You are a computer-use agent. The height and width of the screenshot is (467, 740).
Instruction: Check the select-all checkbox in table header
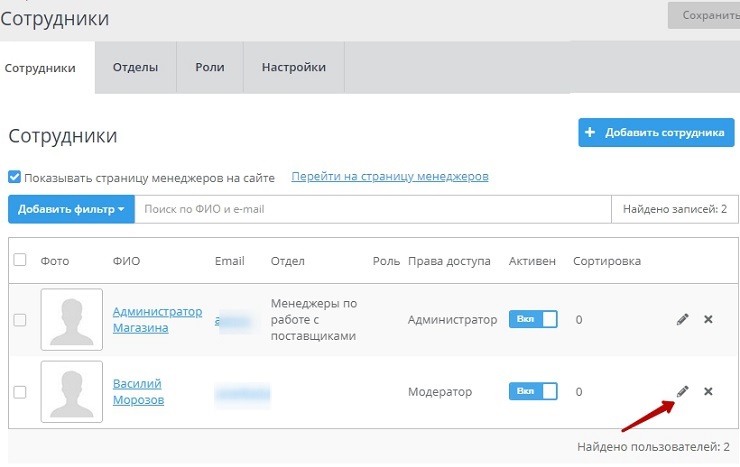click(20, 260)
